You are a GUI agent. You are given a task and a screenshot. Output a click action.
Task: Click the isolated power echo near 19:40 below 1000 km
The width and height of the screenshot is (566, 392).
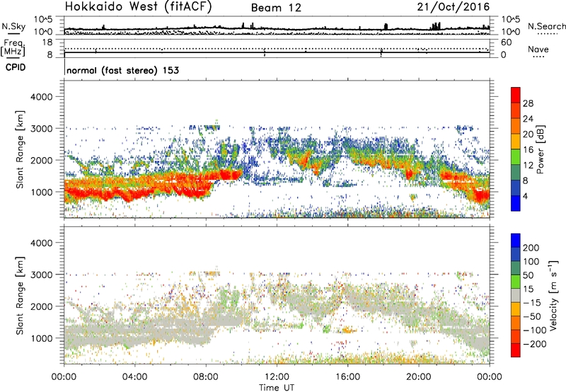(413, 197)
